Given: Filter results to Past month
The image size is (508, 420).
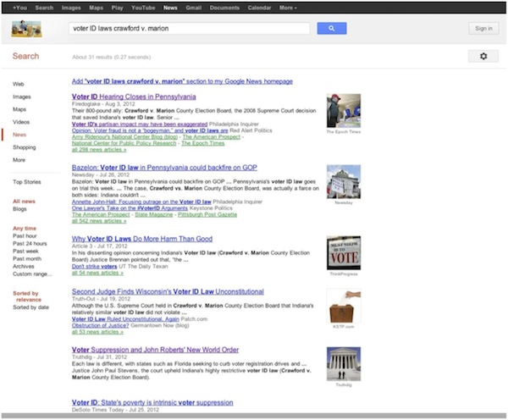Looking at the screenshot, I should click(27, 258).
